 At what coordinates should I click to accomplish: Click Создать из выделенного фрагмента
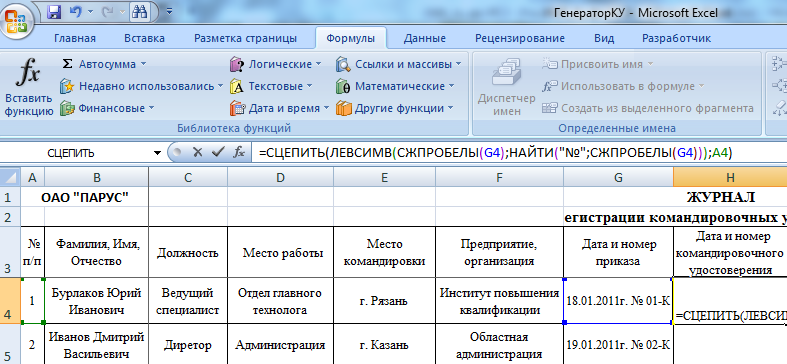point(648,108)
